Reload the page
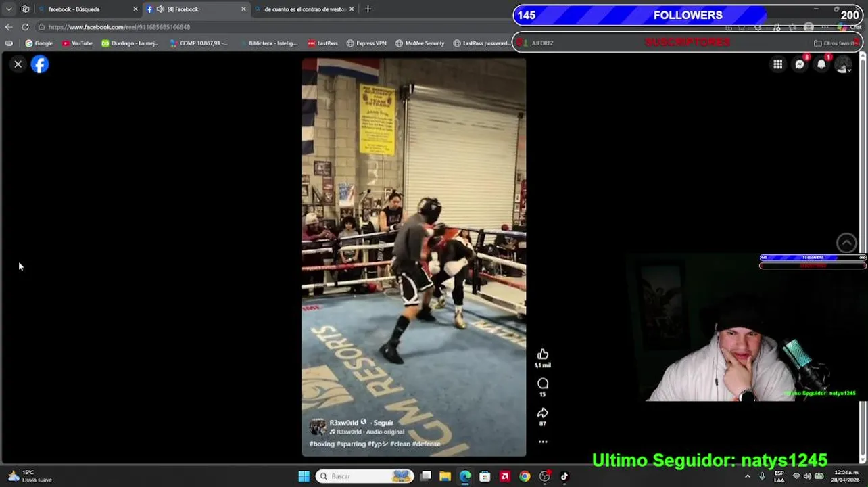The width and height of the screenshot is (868, 487). point(25,27)
